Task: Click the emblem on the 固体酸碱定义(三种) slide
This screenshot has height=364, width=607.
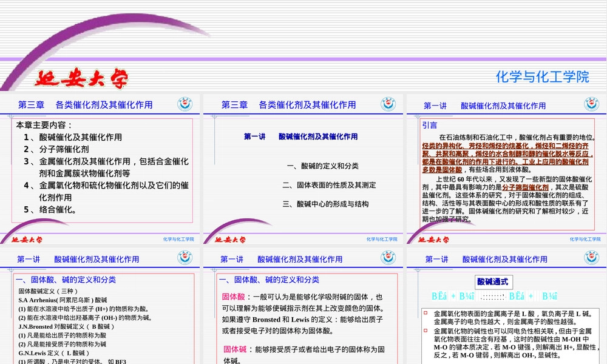Action: point(185,258)
